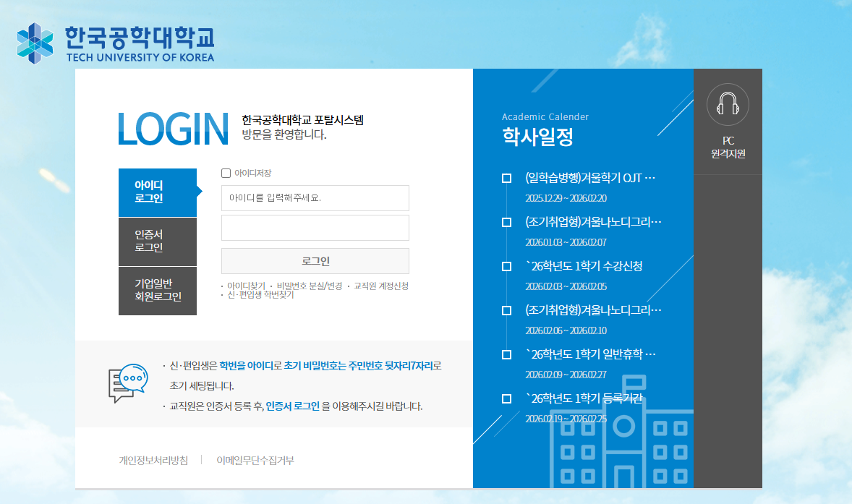Click the 학사일정 heading
Image resolution: width=852 pixels, height=504 pixels.
click(537, 137)
